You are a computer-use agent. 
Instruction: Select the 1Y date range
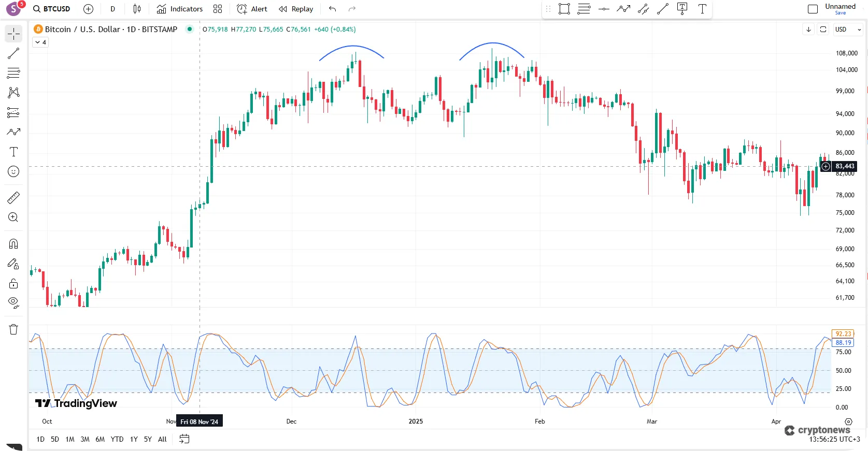coord(134,439)
